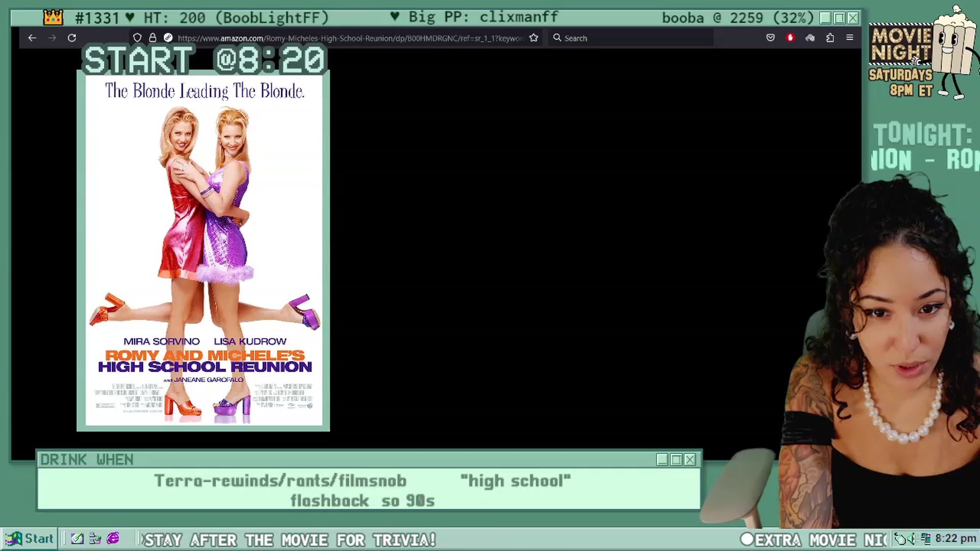Open the cloud extension icon
980x551 pixels.
click(x=810, y=38)
